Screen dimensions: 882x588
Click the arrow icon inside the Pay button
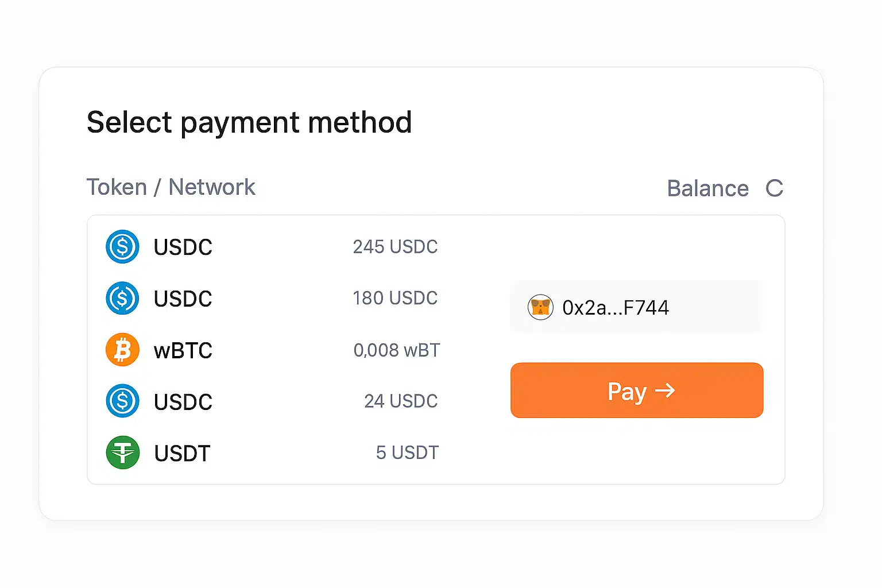(x=665, y=390)
